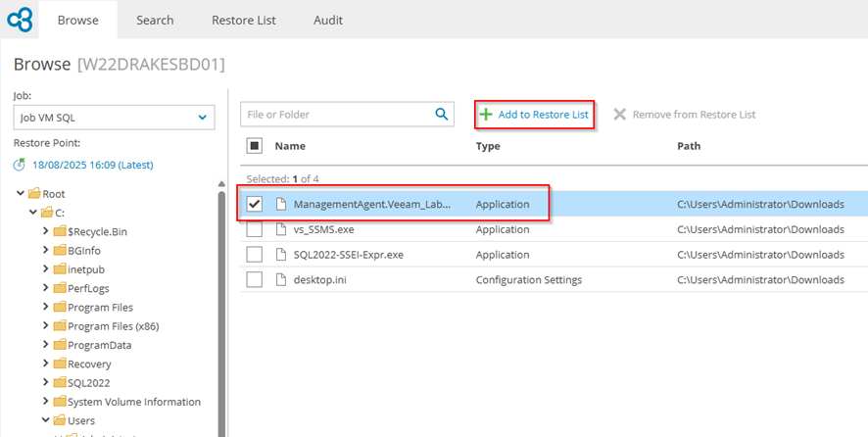Click the SQL2022 folder icon

[60, 383]
